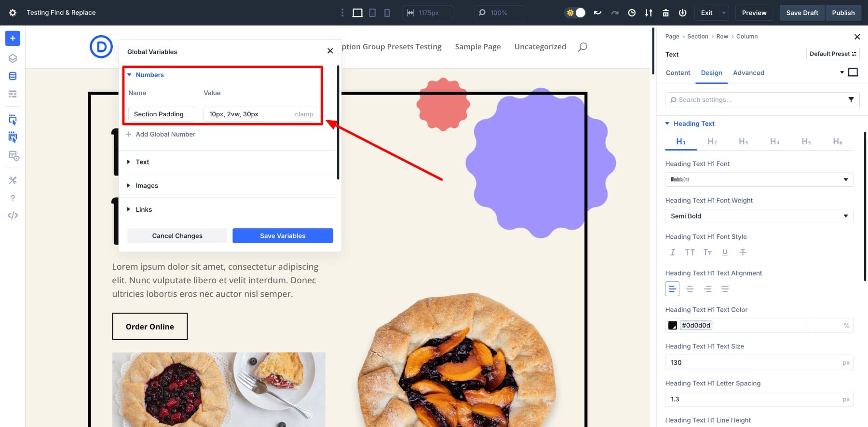Select the H3 heading tab
Image resolution: width=868 pixels, height=427 pixels.
743,141
